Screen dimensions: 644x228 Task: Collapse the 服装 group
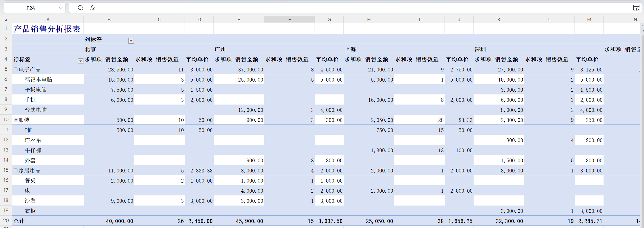click(x=16, y=120)
